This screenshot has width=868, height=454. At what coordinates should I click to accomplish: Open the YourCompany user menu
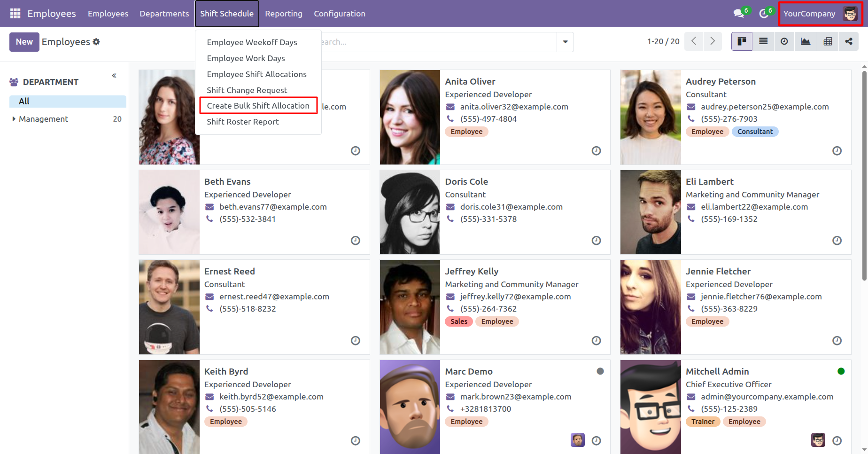pos(820,14)
